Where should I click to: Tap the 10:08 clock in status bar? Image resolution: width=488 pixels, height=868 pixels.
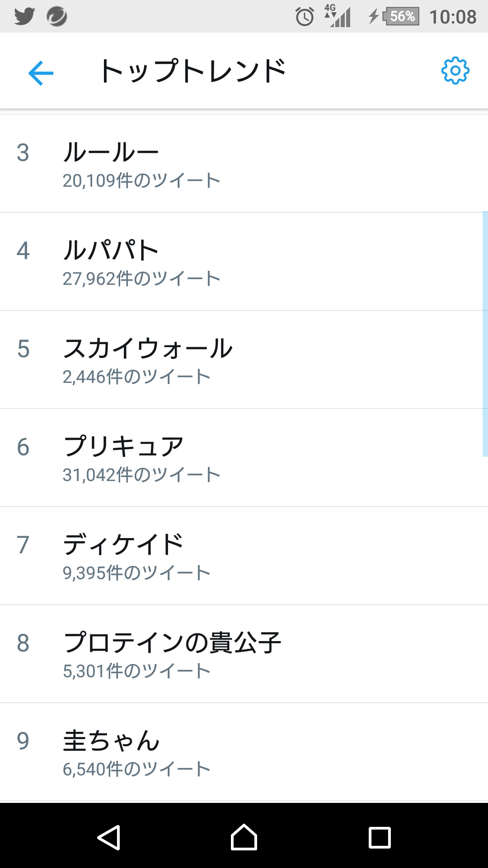click(453, 17)
